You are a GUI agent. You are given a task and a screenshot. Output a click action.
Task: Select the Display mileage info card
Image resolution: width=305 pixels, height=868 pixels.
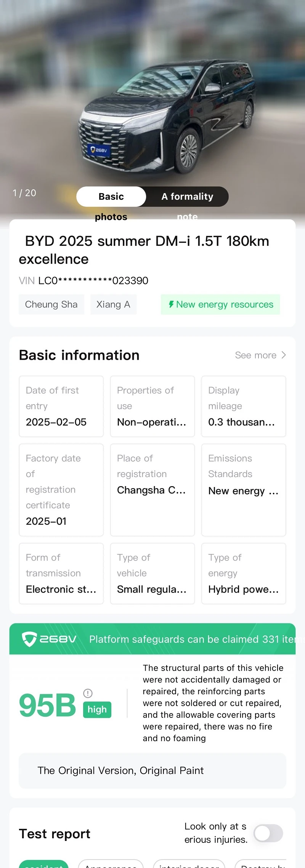pyautogui.click(x=244, y=406)
